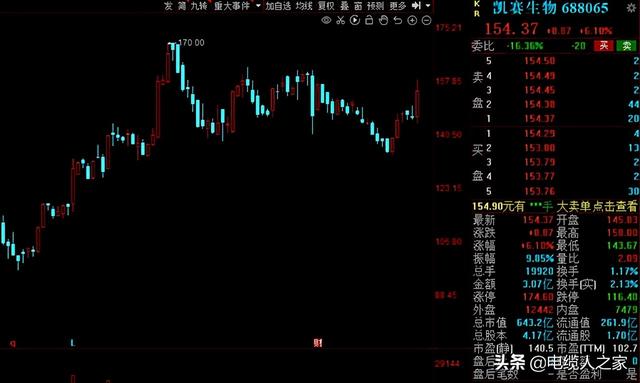Click the current price 154.37 in header

(x=511, y=29)
